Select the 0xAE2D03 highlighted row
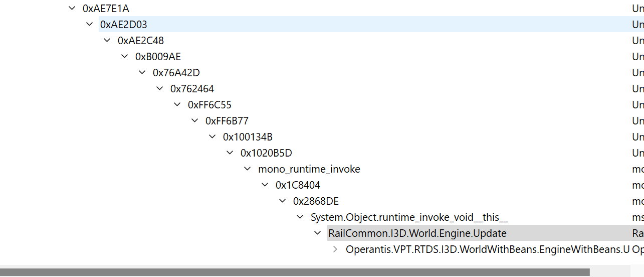 (x=123, y=25)
